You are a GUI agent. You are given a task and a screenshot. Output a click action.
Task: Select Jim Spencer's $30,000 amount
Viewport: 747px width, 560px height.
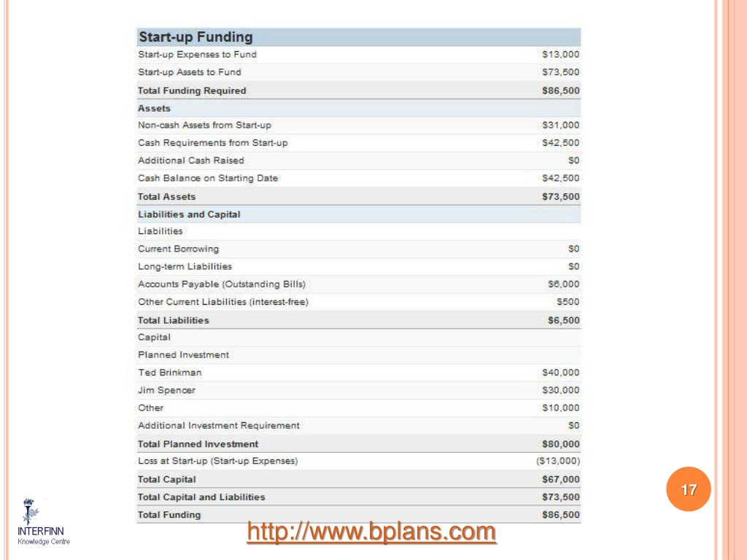click(561, 390)
